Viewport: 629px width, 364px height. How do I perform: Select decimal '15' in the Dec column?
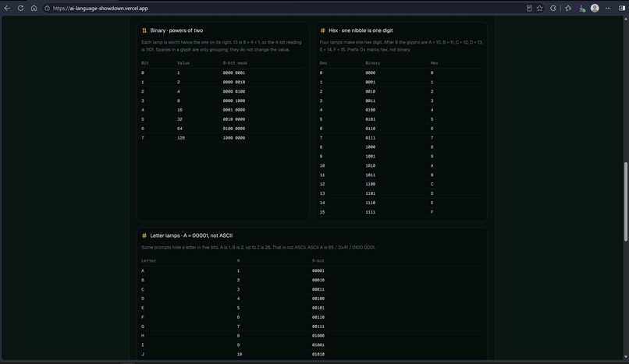(x=322, y=212)
